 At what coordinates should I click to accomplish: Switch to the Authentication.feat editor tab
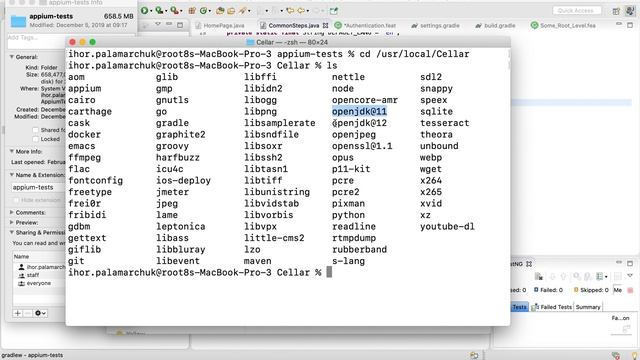pos(366,25)
